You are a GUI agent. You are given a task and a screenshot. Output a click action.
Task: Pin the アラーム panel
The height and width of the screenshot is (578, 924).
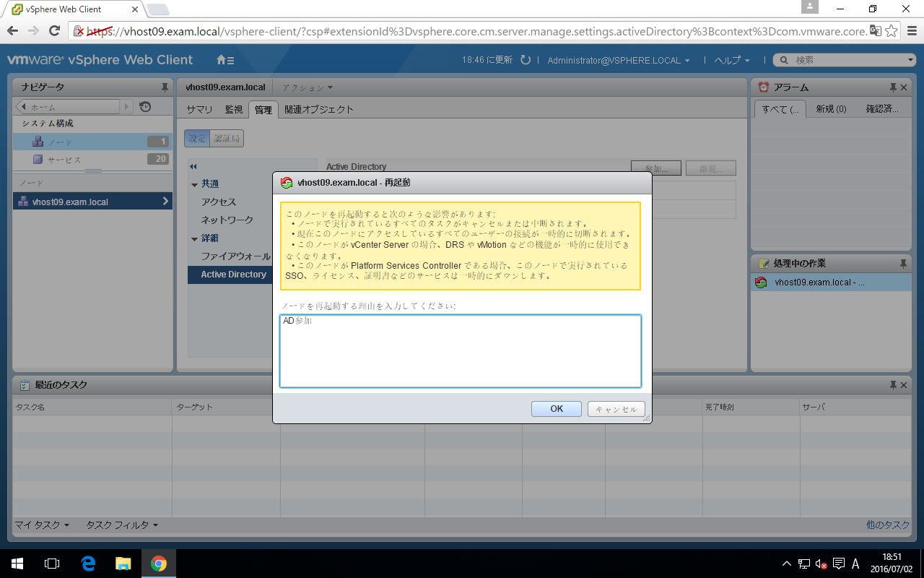point(894,87)
